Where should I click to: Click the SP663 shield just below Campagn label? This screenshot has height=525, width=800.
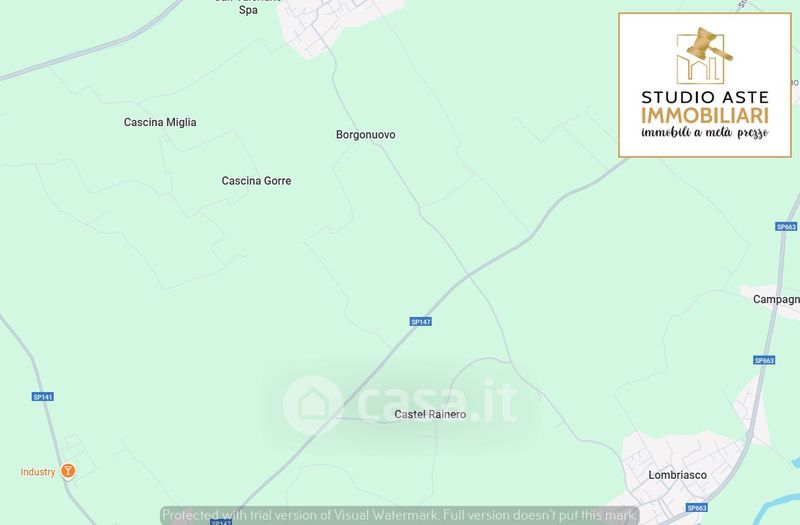coord(764,360)
